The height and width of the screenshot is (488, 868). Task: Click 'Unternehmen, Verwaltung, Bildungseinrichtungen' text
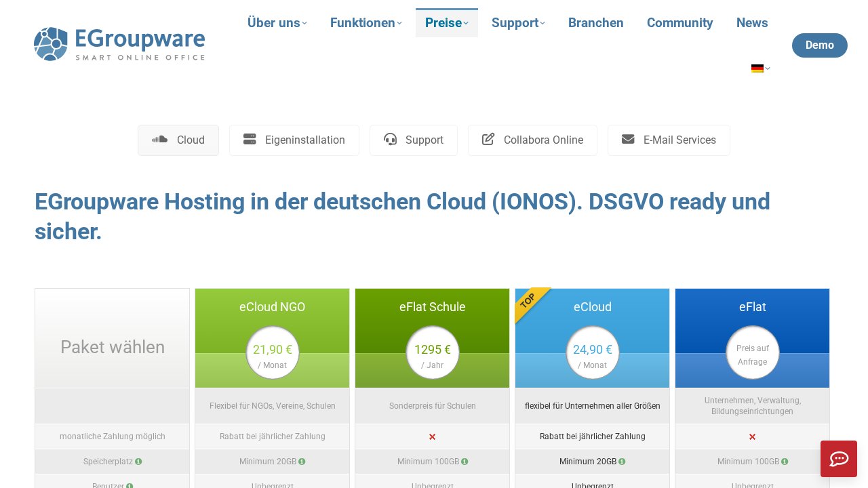753,406
